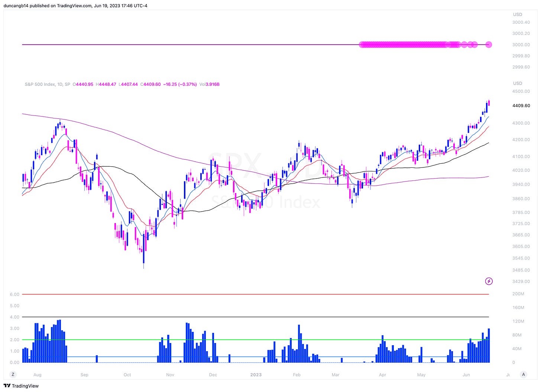Click the Z timezone button bottom-left

point(13,374)
